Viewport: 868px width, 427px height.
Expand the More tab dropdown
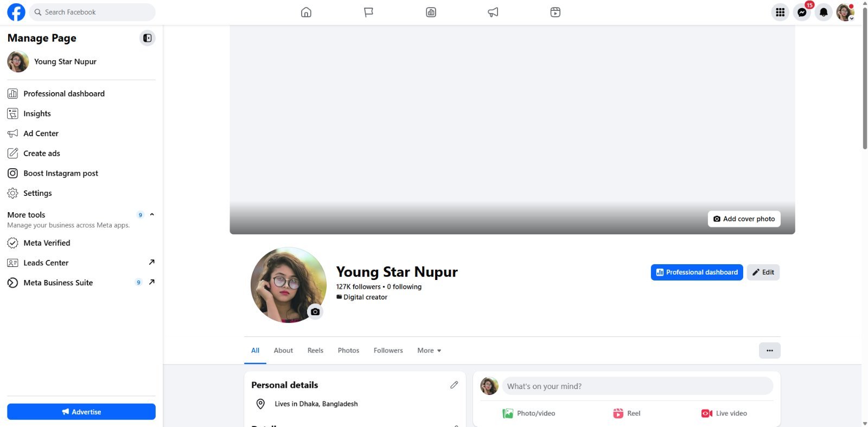click(429, 350)
